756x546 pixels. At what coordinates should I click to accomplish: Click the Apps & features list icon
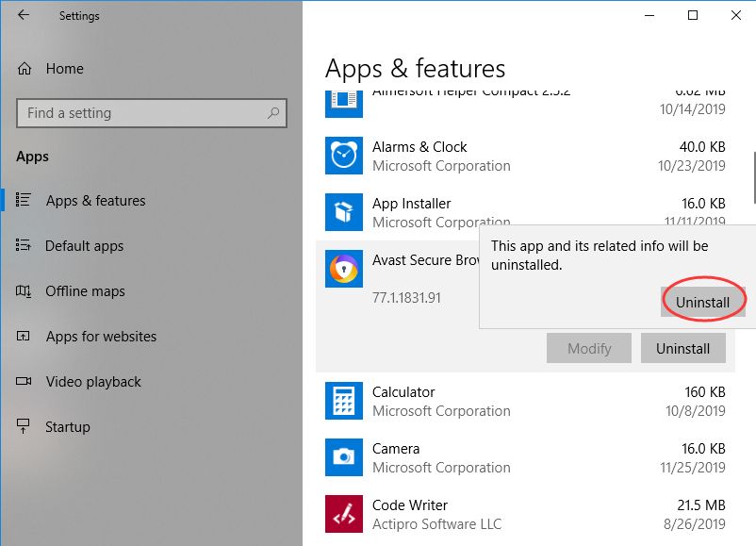point(24,200)
